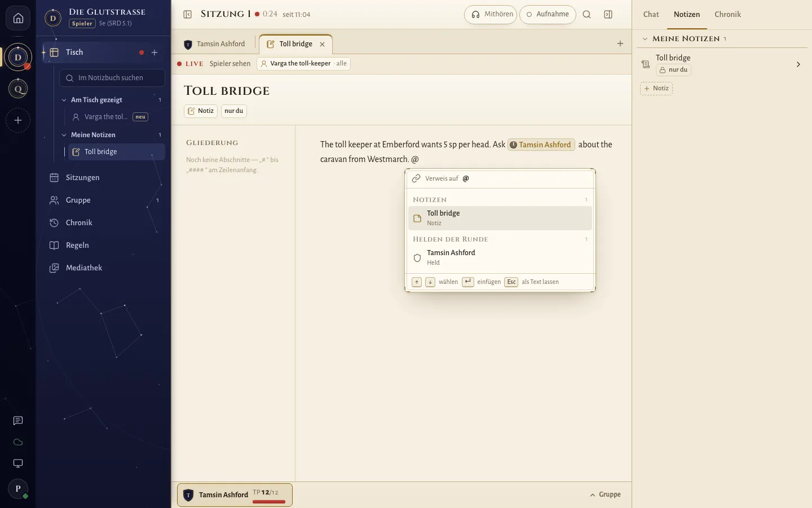Switch to the Tamsin Ashford tab

(215, 44)
